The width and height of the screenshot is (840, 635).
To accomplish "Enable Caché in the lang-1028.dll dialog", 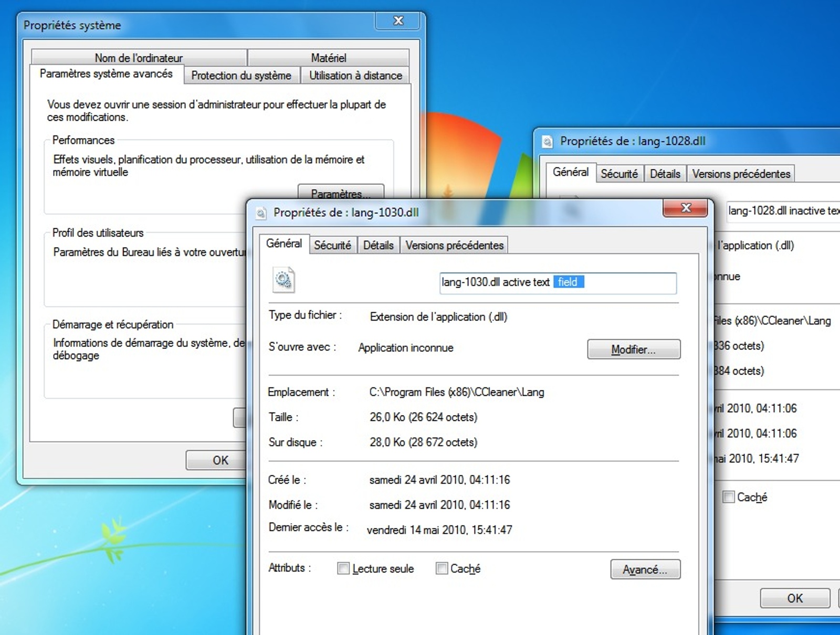I will coord(729,497).
